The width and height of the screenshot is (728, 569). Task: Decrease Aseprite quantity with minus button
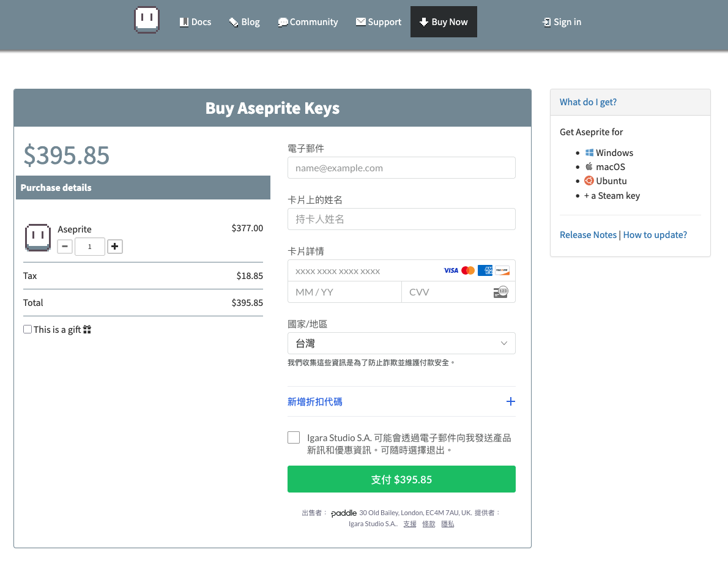pyautogui.click(x=65, y=246)
